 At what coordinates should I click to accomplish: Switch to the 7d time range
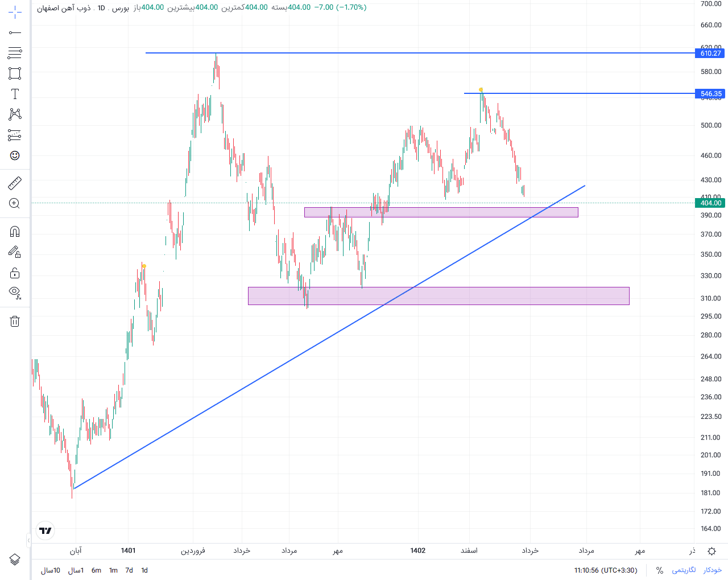pyautogui.click(x=129, y=570)
